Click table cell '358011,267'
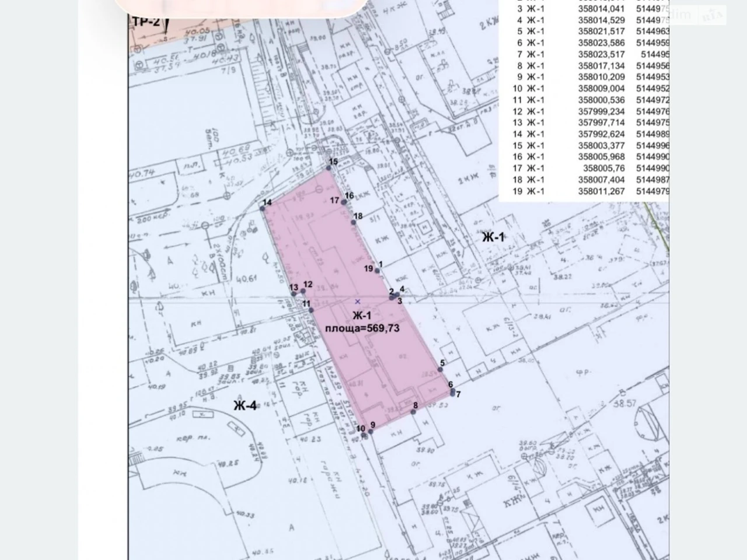Image resolution: width=747 pixels, height=560 pixels. (601, 191)
